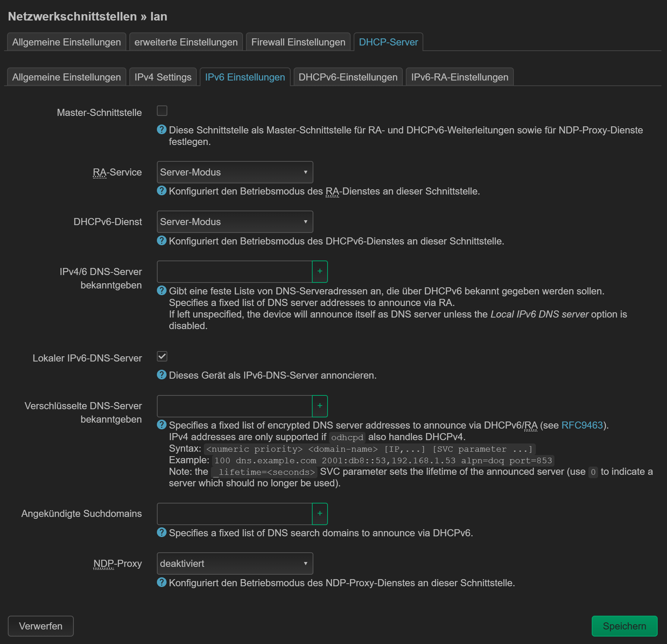Viewport: 667px width, 644px height.
Task: Click help icon below DHCPv6-Dienst dropdown
Action: click(161, 241)
